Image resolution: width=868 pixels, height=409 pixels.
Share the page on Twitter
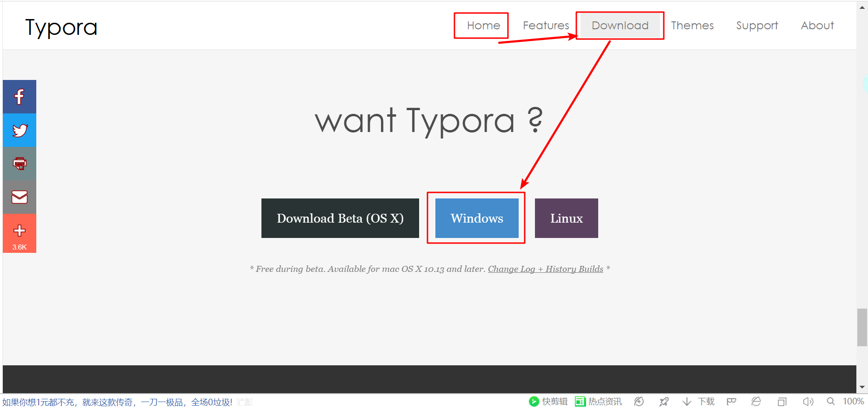pos(20,130)
